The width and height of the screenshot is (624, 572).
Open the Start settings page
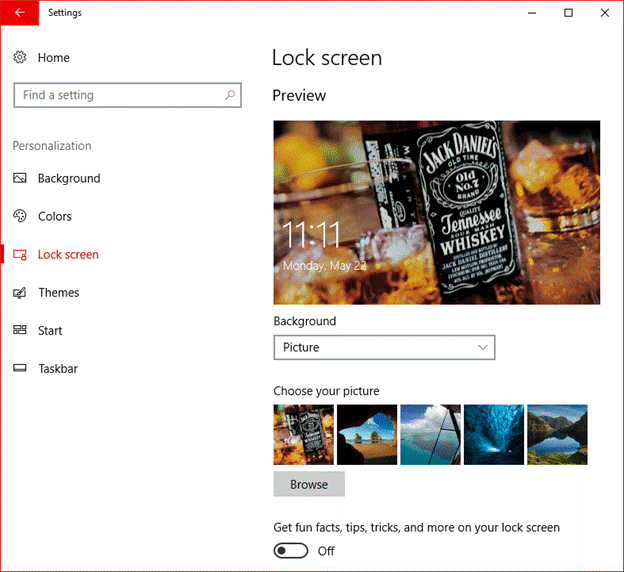tap(50, 330)
